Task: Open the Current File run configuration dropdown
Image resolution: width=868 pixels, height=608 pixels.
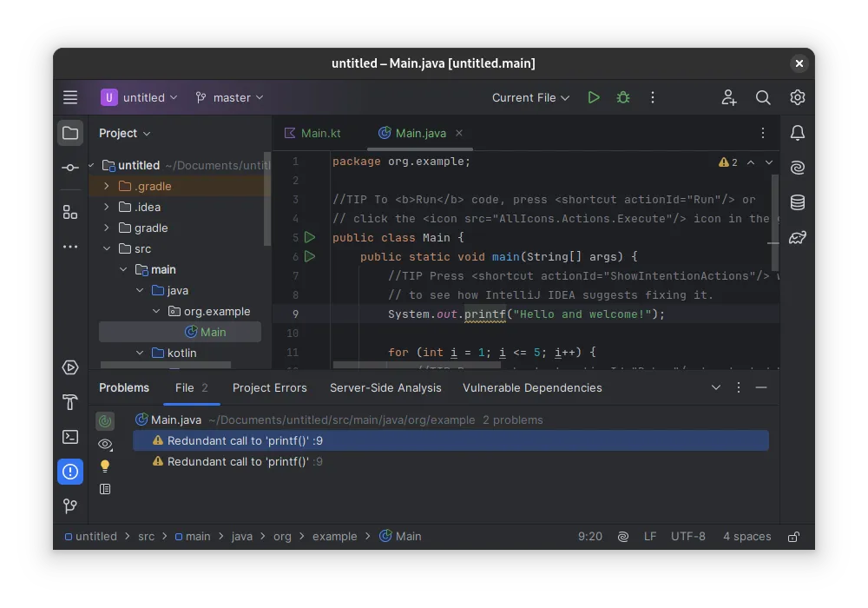Action: tap(530, 97)
